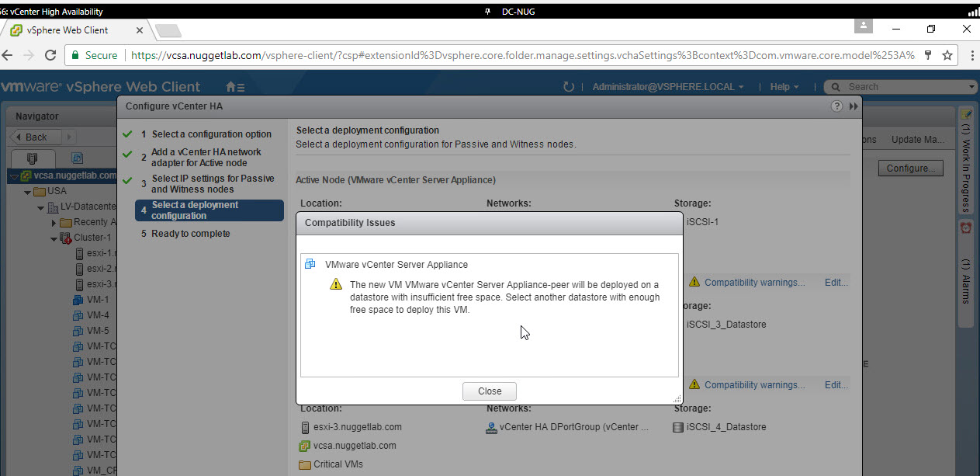Click the vSphere home menu icon
The image size is (980, 476).
point(234,87)
